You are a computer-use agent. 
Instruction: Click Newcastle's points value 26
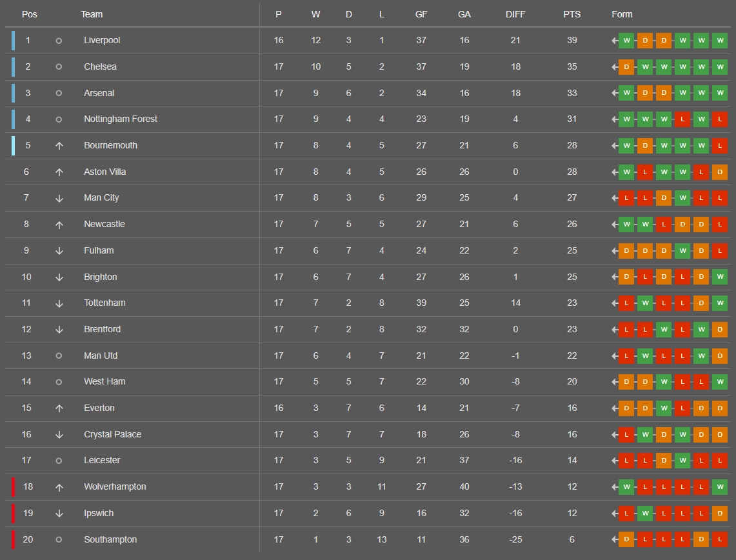tap(572, 225)
